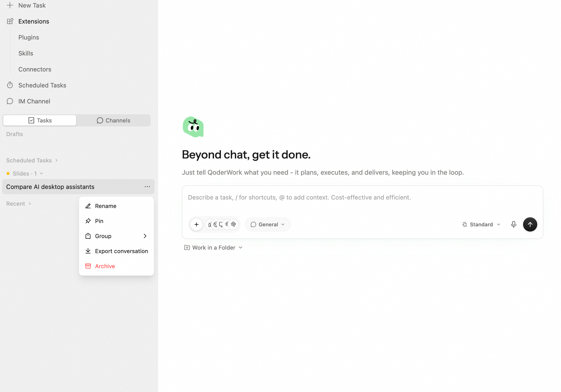Expand the Recent section
561x392 pixels.
(19, 204)
